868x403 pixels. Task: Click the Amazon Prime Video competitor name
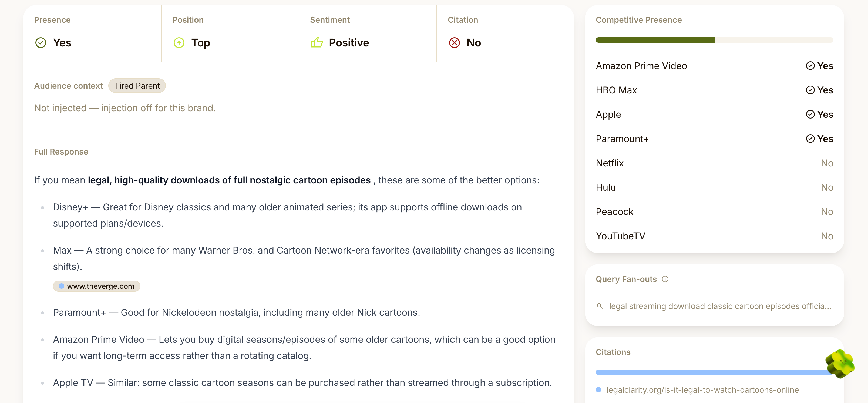click(x=641, y=66)
